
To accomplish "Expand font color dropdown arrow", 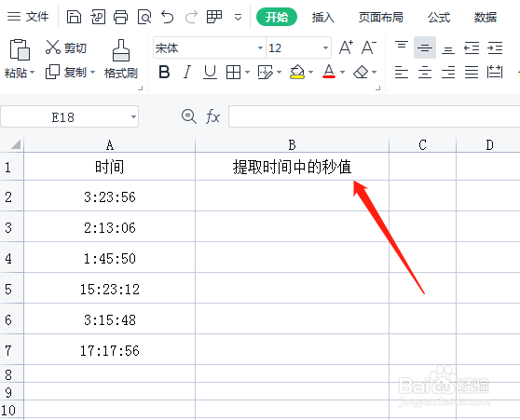I will (x=342, y=72).
